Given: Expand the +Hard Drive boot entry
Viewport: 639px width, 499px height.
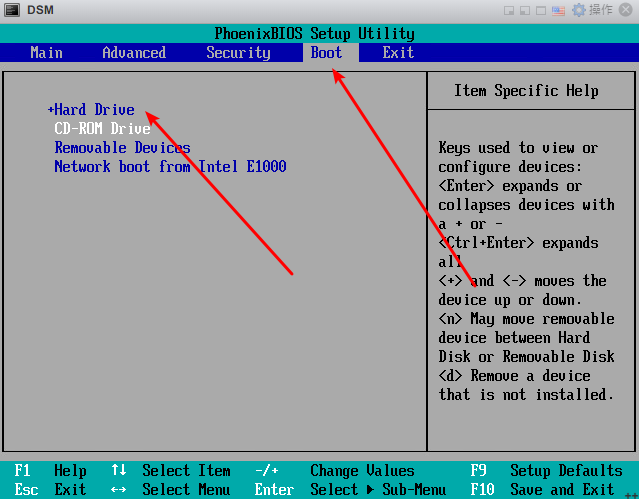Looking at the screenshot, I should click(91, 110).
